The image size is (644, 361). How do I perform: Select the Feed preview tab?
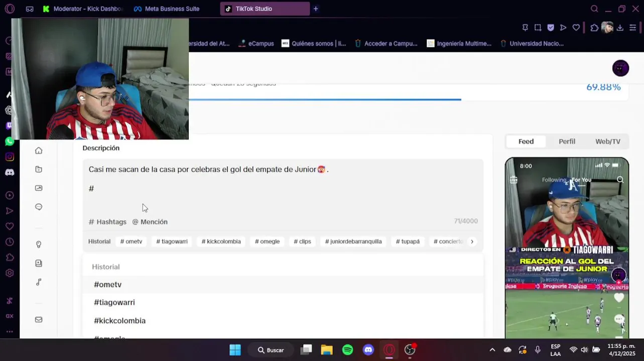click(526, 141)
